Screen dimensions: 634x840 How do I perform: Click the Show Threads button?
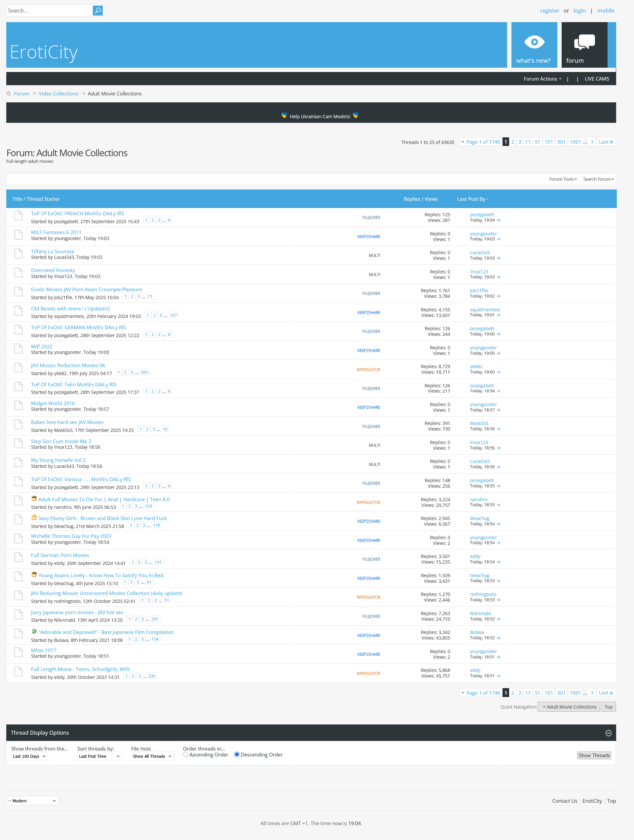[594, 755]
